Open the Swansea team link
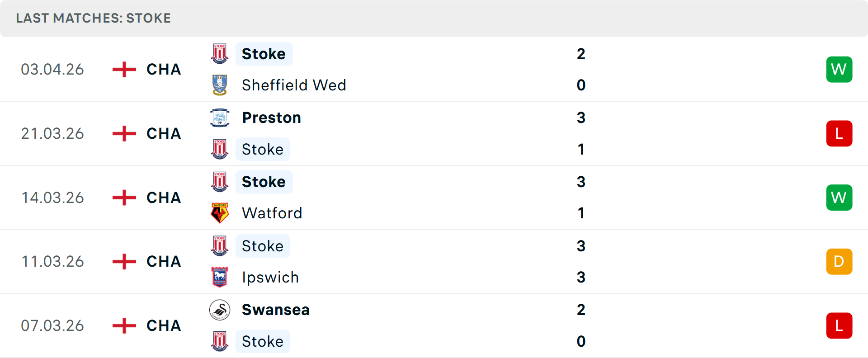The width and height of the screenshot is (868, 358). pyautogui.click(x=275, y=310)
